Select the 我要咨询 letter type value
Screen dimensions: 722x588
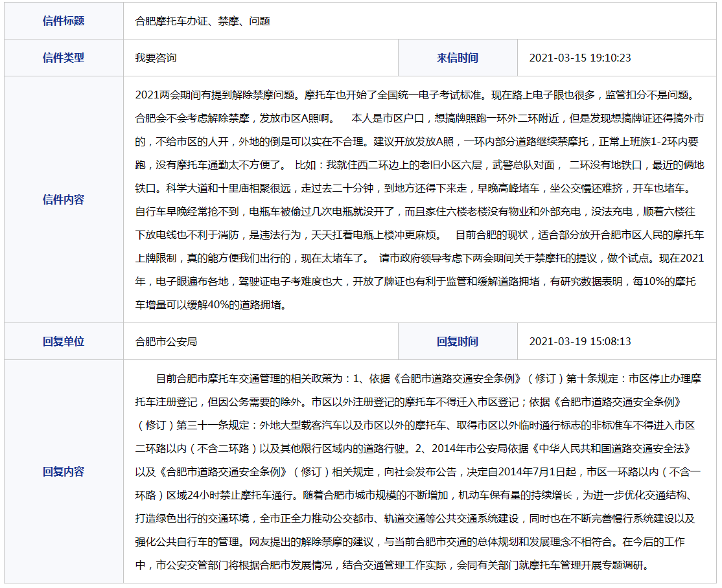(156, 58)
